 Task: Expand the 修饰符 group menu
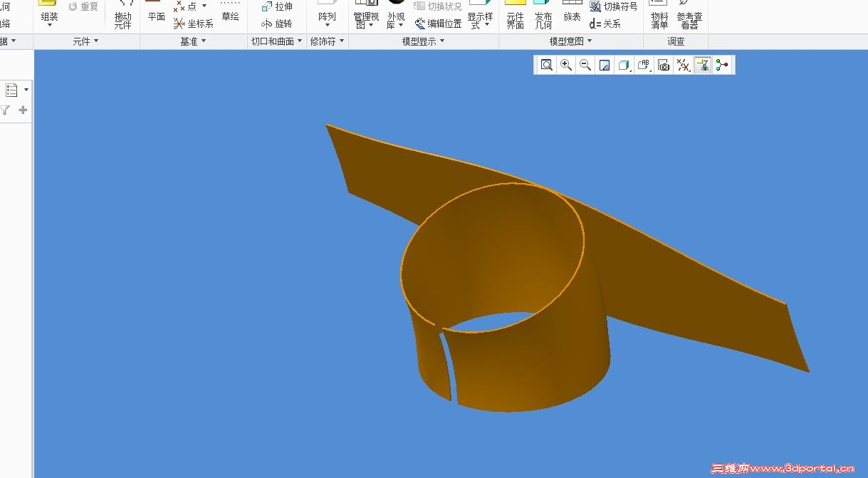click(x=327, y=42)
